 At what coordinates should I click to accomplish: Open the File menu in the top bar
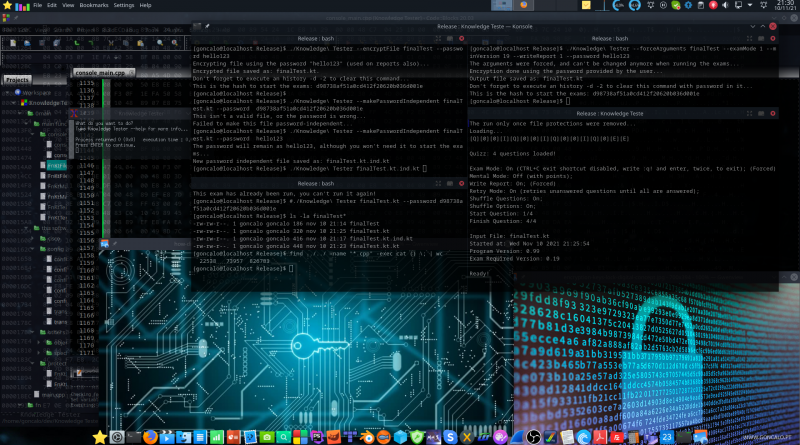point(38,5)
